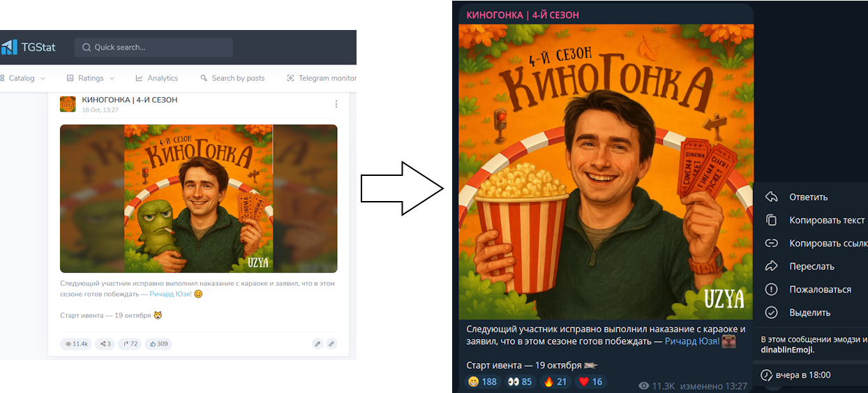Choose Пожаловаться in the context menu
Image resolution: width=868 pixels, height=393 pixels.
click(x=810, y=289)
